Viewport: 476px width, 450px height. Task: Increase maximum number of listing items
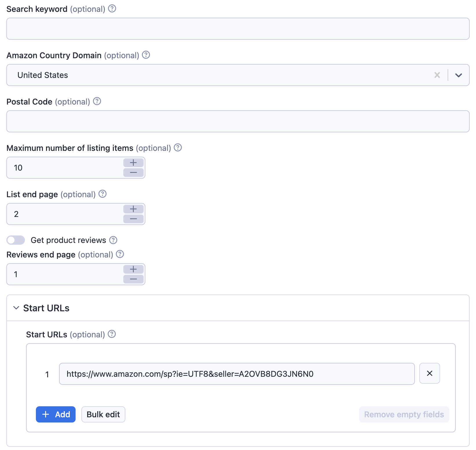coord(133,163)
